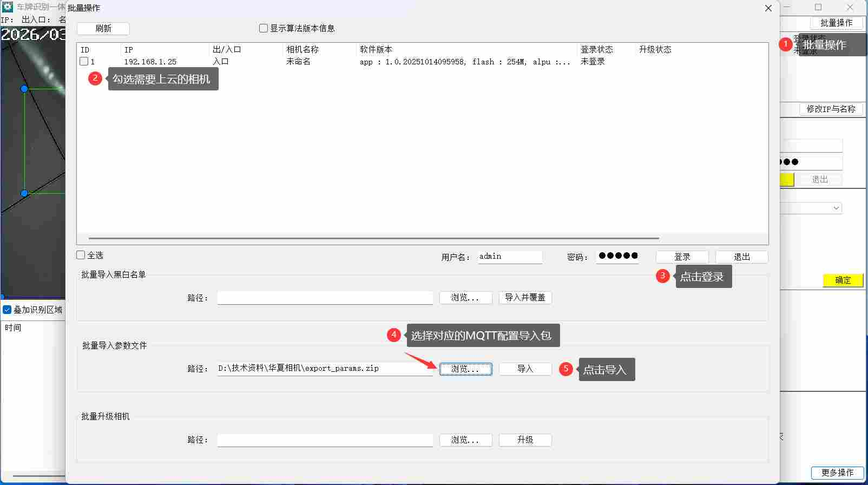868x485 pixels.
Task: Browse for blacklist/whitelist file
Action: [x=466, y=298]
